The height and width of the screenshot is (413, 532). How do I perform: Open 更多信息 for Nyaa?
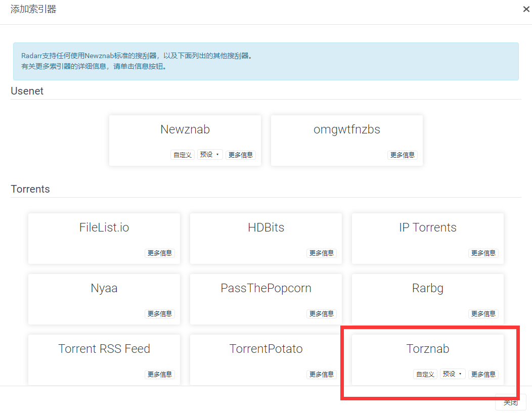click(x=160, y=313)
